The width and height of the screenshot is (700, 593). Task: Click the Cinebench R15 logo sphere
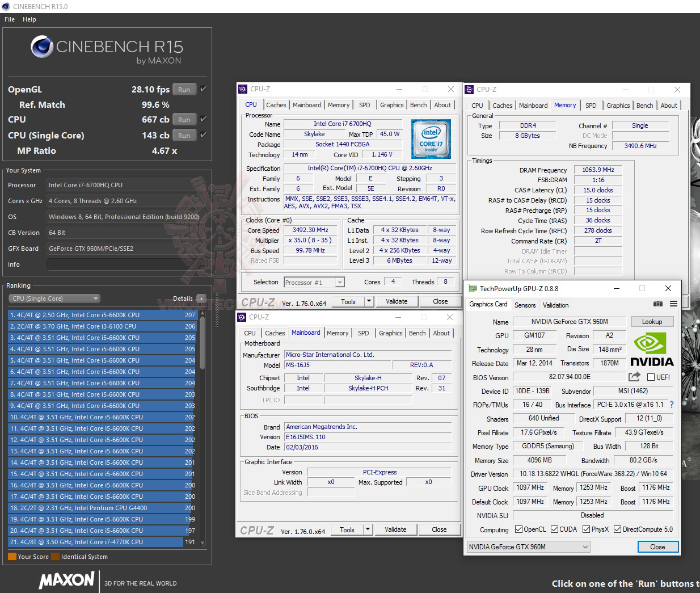coord(41,47)
